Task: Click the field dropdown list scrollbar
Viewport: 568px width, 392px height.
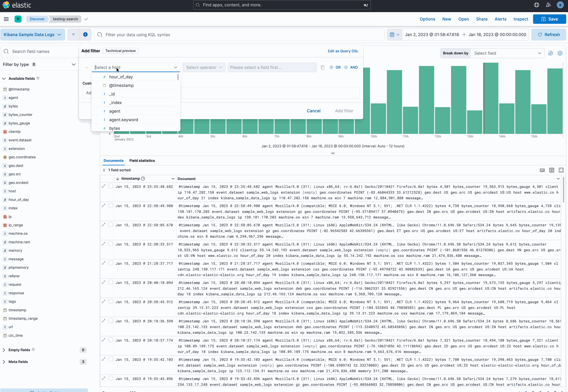Action: click(178, 77)
